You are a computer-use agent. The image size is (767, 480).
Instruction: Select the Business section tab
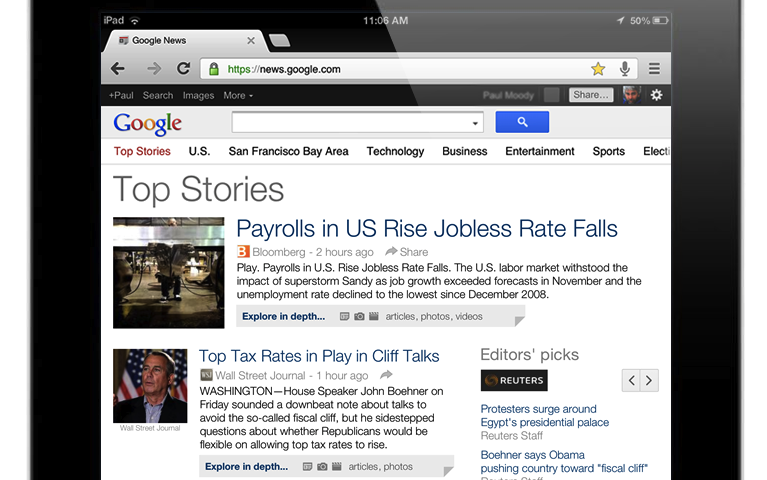tap(465, 151)
